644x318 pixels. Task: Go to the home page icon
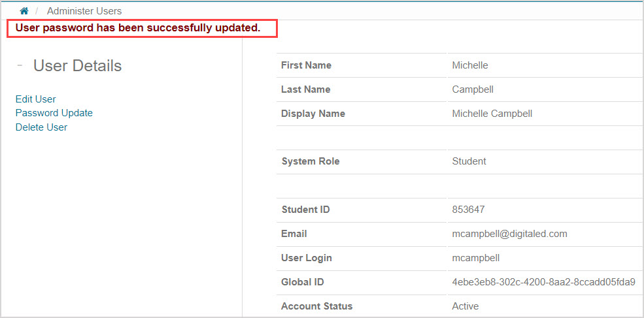click(x=24, y=11)
